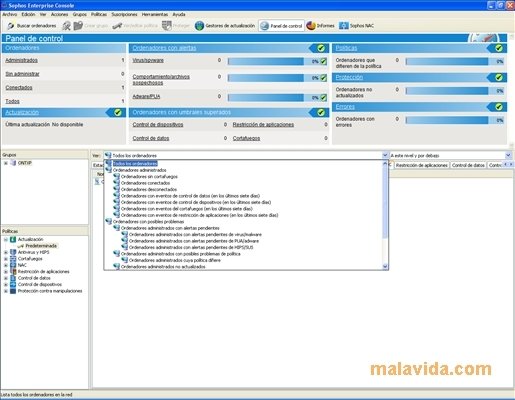Click the Gestores de actualización globe icon
Viewport: 515px width, 400px height.
coord(199,26)
